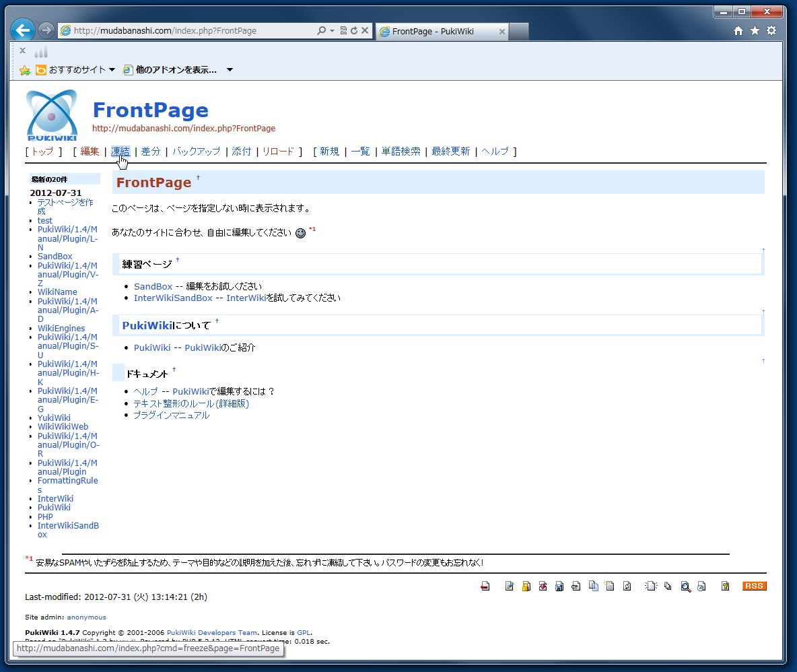Open the SandBox link in 練習ページ section
Viewport: 797px width, 672px height.
click(153, 286)
